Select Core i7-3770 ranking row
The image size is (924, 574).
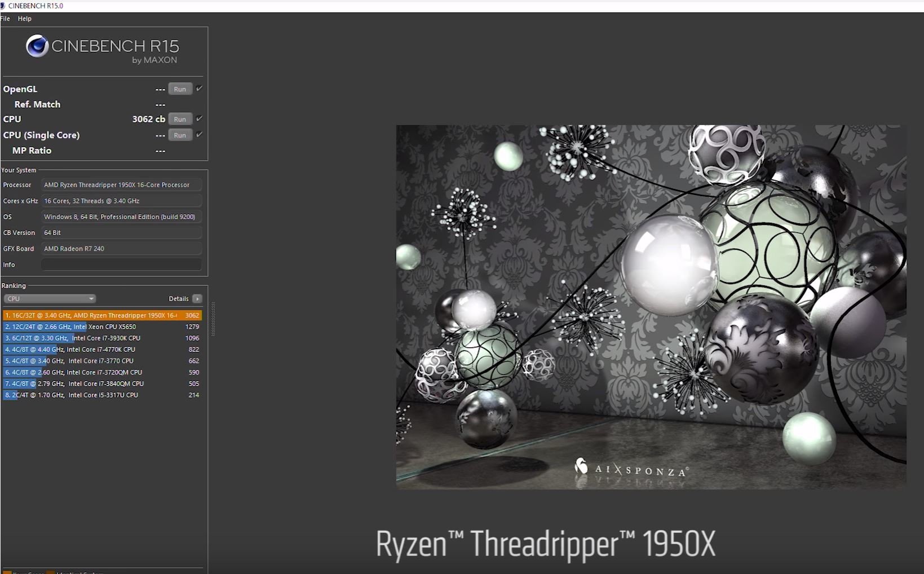tap(102, 361)
